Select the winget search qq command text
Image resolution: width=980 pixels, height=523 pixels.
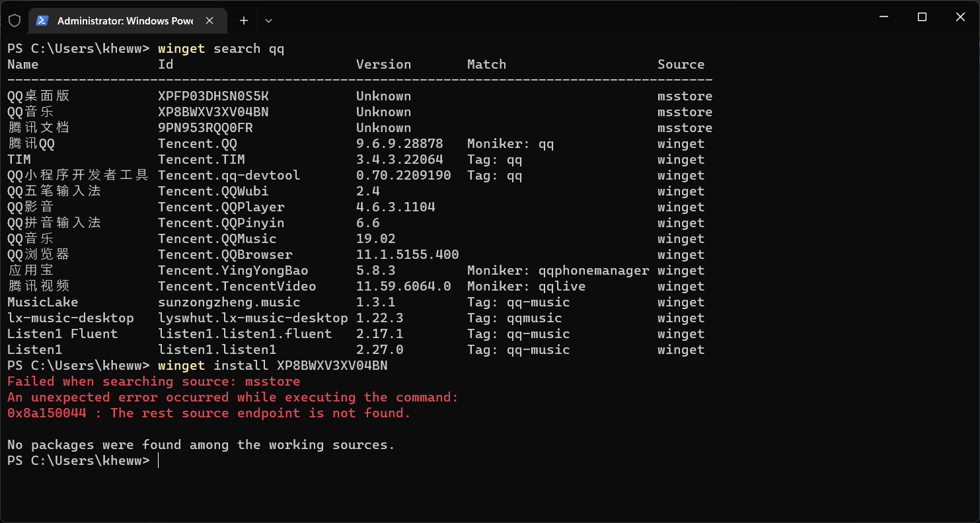pyautogui.click(x=220, y=48)
